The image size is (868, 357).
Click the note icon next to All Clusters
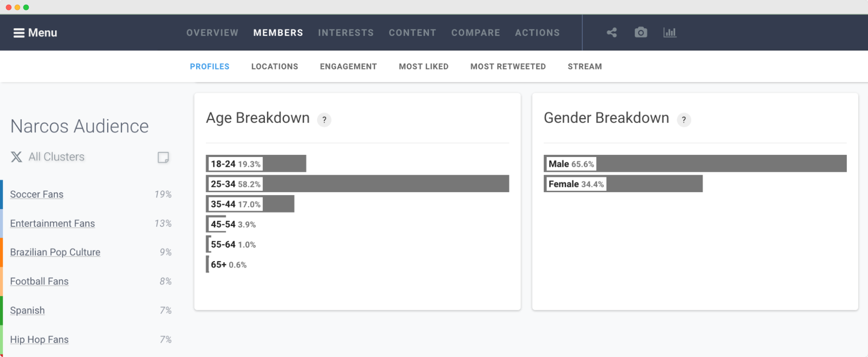[163, 157]
